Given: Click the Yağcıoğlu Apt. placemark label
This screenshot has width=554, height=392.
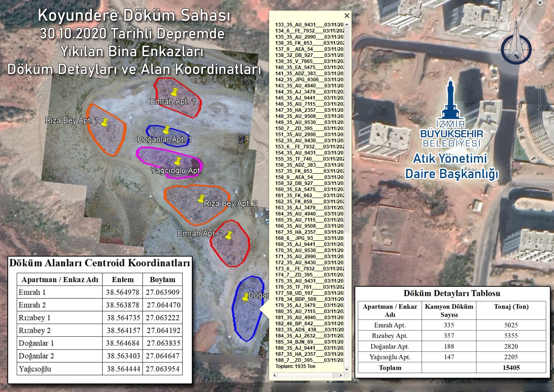Looking at the screenshot, I should click(176, 171).
